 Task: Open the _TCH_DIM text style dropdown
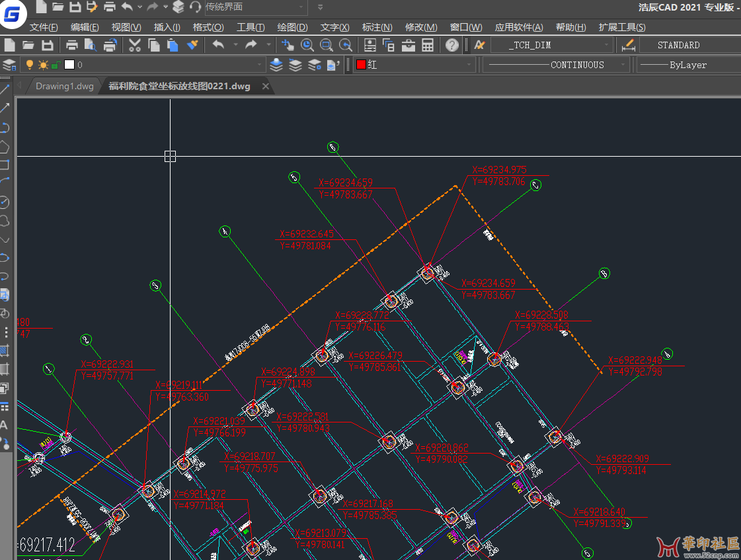(552, 46)
